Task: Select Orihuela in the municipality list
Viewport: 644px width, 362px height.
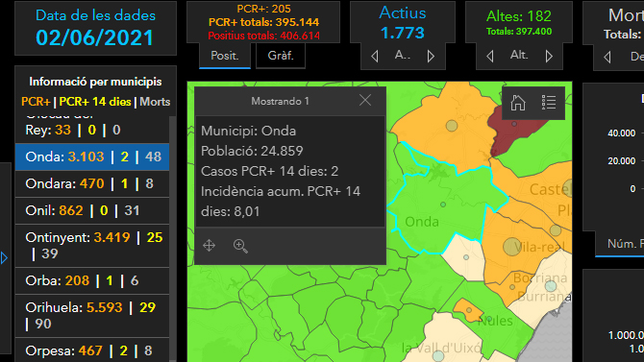Action: pyautogui.click(x=92, y=316)
